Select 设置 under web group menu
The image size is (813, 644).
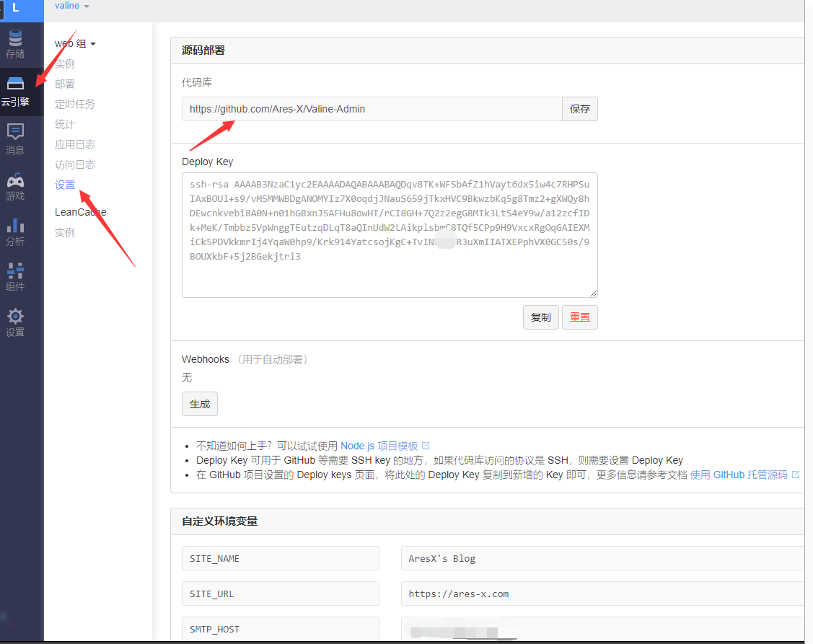pos(65,185)
